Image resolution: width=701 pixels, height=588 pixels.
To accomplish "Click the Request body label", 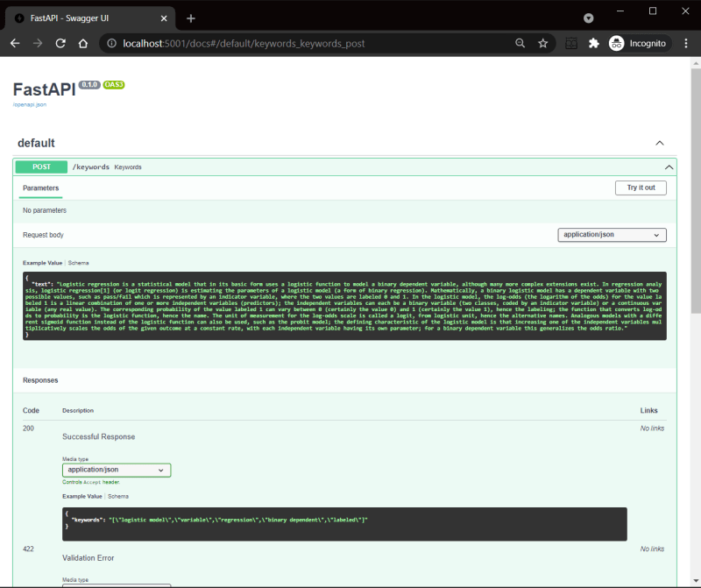I will (x=43, y=235).
